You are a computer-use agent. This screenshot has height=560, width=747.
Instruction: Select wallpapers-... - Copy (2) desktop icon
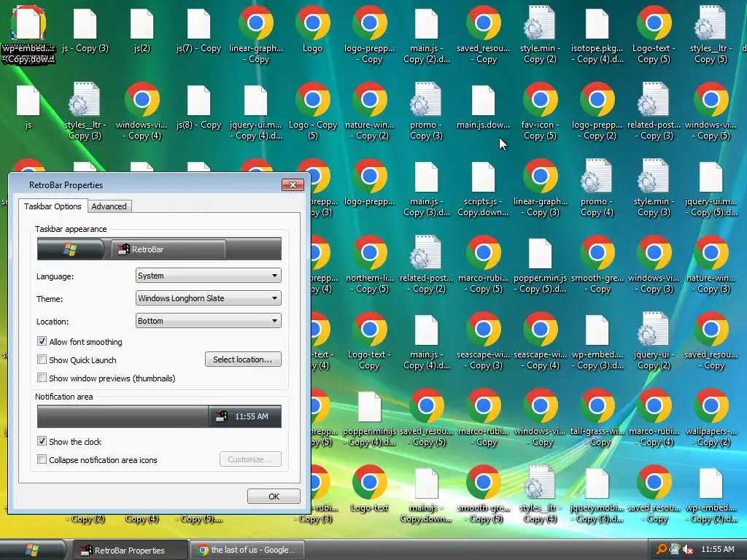711,418
